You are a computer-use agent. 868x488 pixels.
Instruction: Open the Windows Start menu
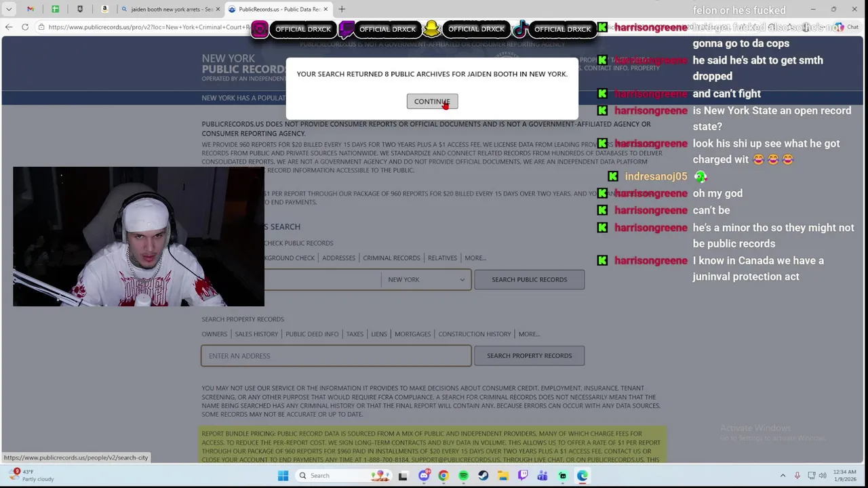tap(283, 475)
